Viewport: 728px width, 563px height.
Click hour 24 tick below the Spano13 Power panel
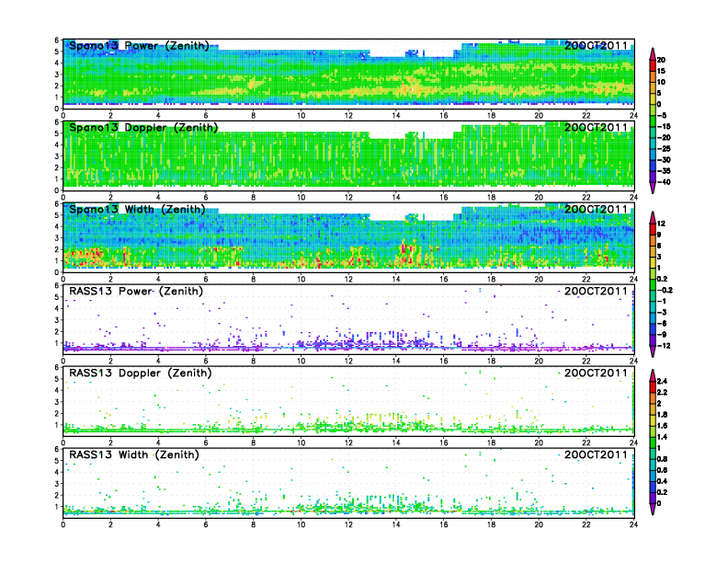click(633, 114)
